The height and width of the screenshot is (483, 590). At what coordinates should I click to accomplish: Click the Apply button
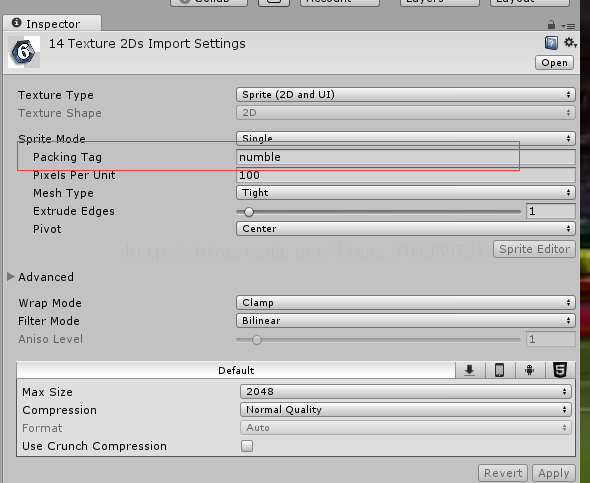tap(554, 473)
